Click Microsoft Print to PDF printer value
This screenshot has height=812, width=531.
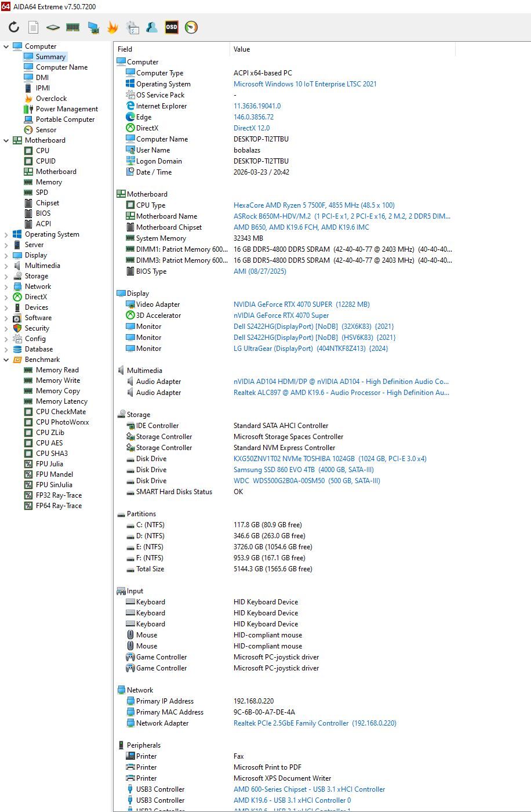(x=267, y=767)
